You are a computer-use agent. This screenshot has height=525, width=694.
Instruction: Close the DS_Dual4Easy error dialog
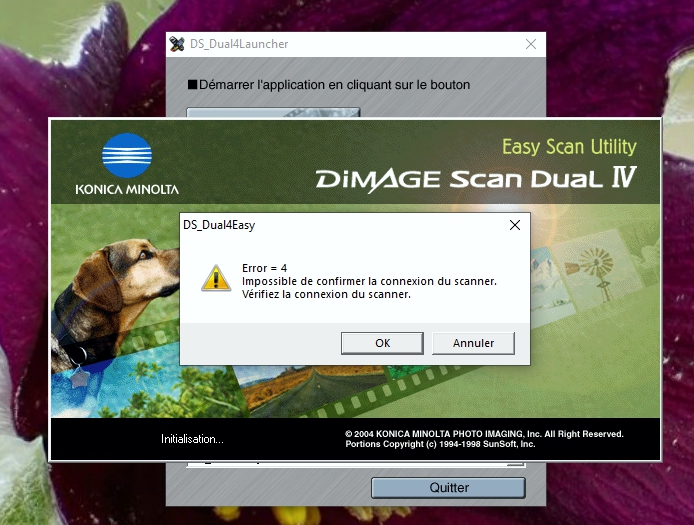click(515, 225)
